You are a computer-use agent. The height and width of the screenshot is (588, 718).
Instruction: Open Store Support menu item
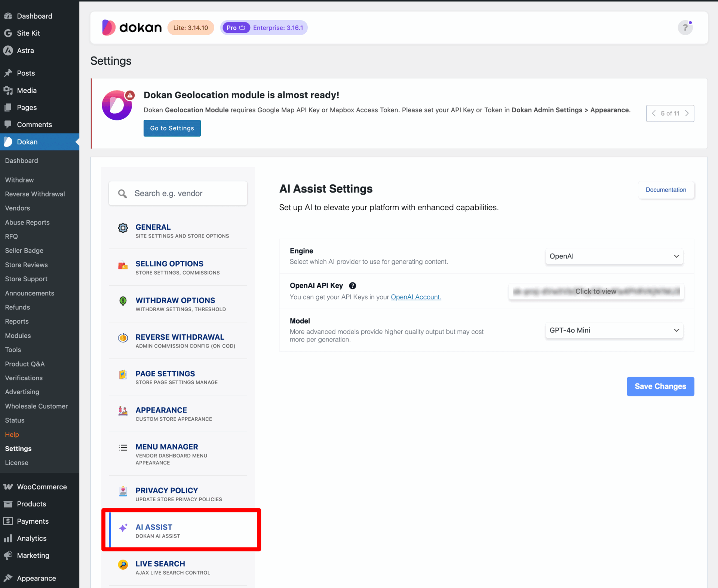coord(26,279)
